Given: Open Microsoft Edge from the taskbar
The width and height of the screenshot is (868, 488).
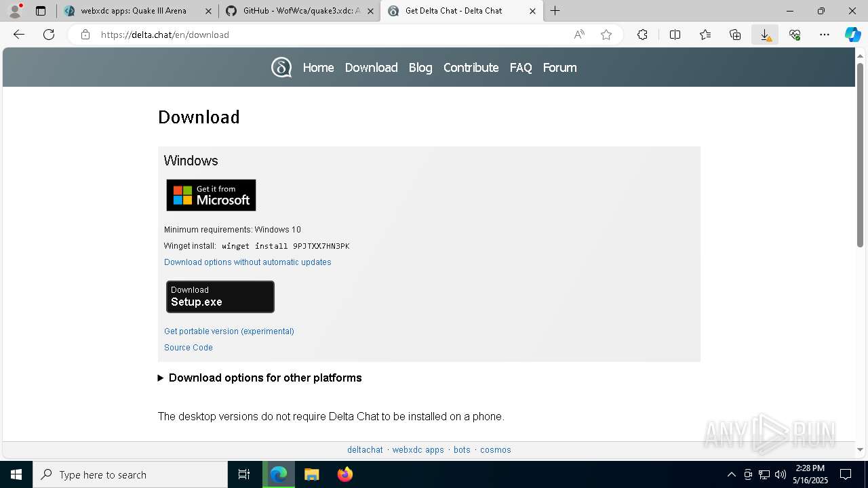Looking at the screenshot, I should [x=279, y=474].
